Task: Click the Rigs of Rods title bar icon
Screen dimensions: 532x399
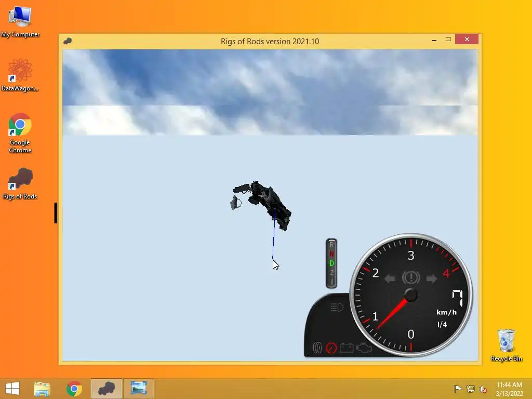Action: 68,41
